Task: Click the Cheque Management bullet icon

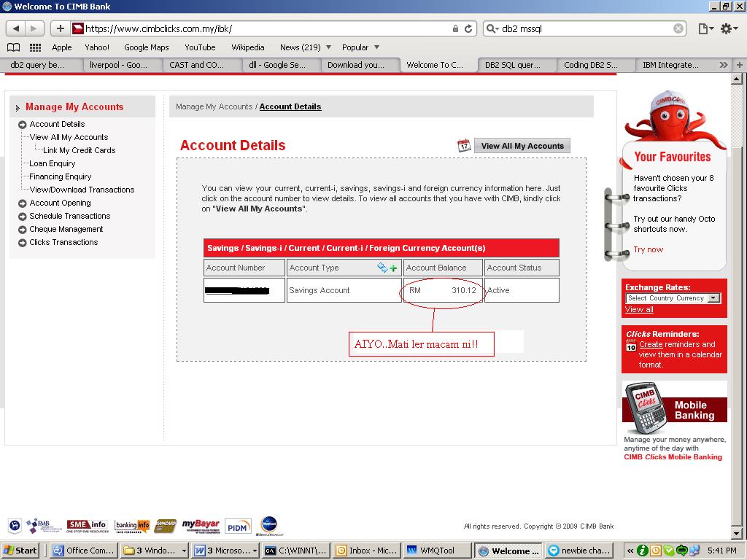Action: [23, 230]
